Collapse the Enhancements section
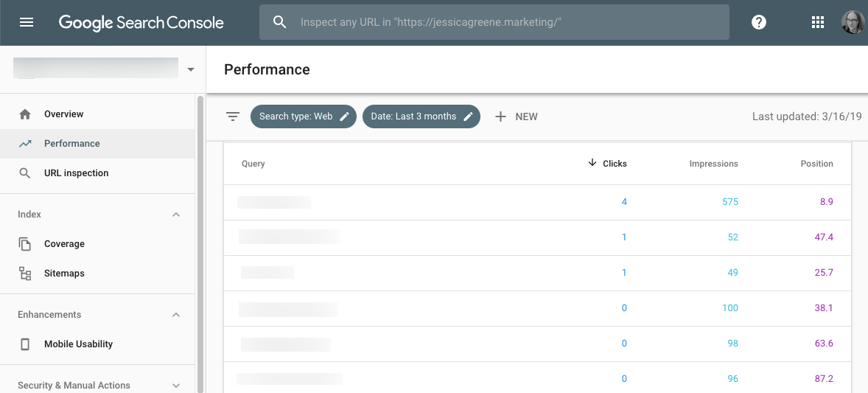Viewport: 868px width, 393px height. pyautogui.click(x=176, y=315)
